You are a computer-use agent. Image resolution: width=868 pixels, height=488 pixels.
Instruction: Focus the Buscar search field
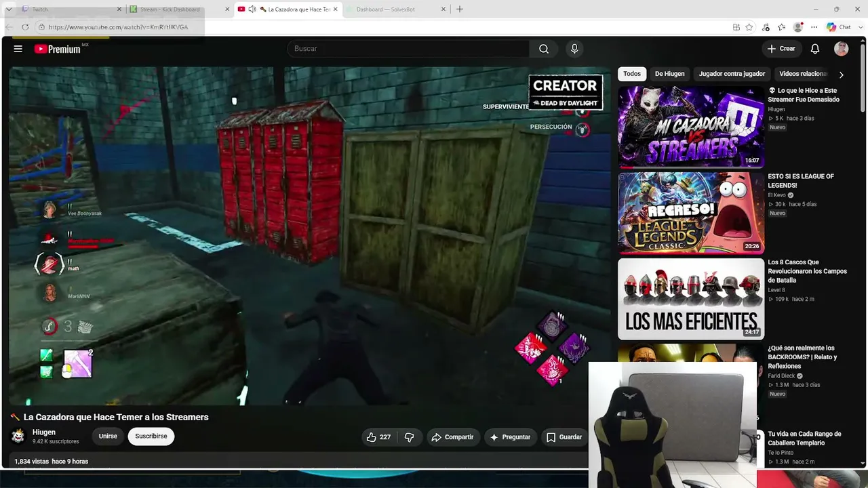coord(408,49)
